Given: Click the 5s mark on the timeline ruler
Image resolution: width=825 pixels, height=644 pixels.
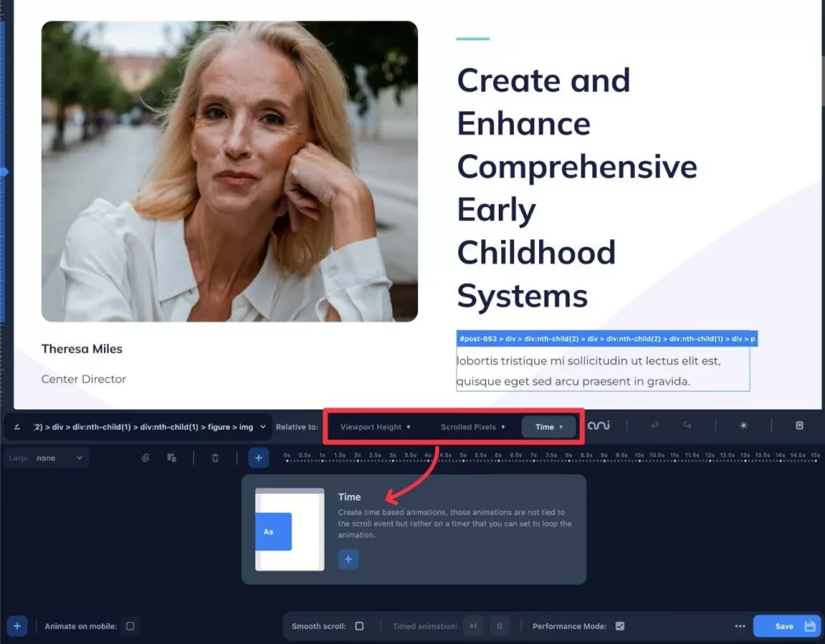Looking at the screenshot, I should [463, 456].
